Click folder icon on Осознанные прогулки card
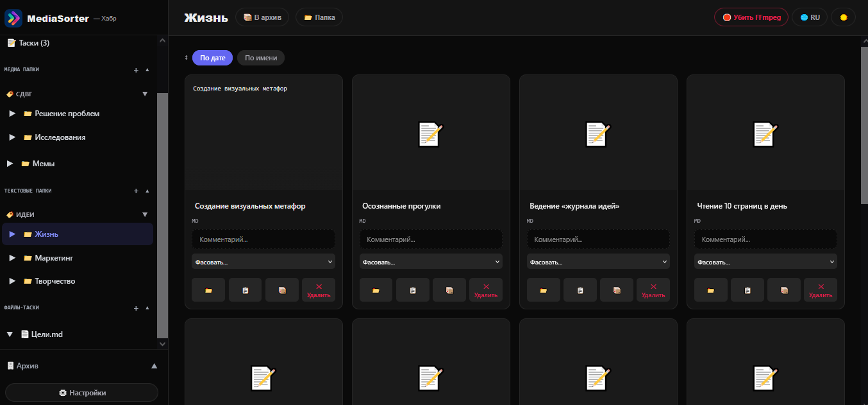Screen dimensions: 868x405 point(376,290)
